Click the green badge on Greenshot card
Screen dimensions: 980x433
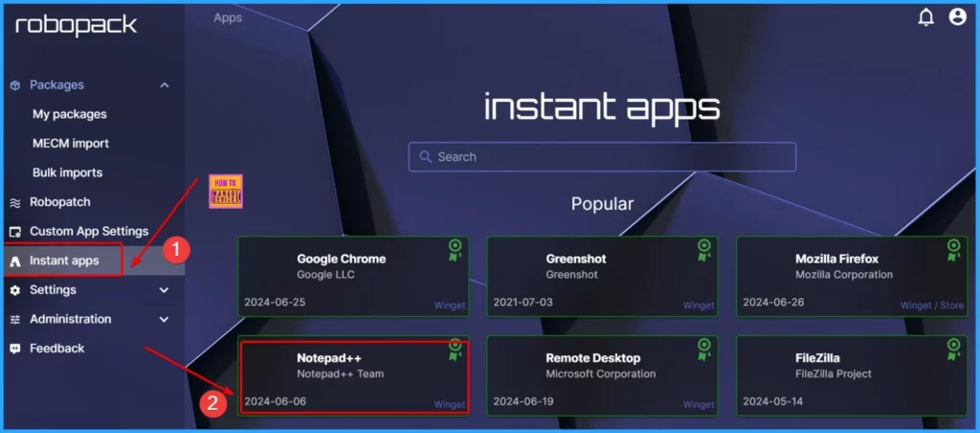click(704, 250)
